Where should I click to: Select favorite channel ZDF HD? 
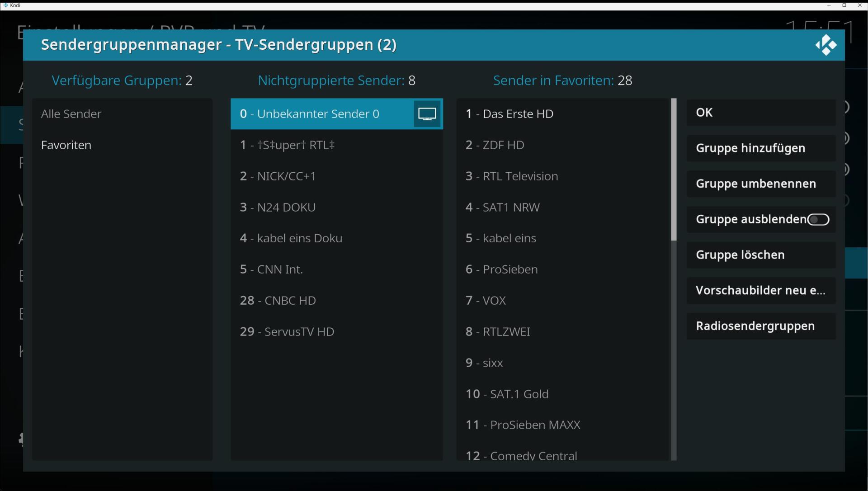point(563,145)
